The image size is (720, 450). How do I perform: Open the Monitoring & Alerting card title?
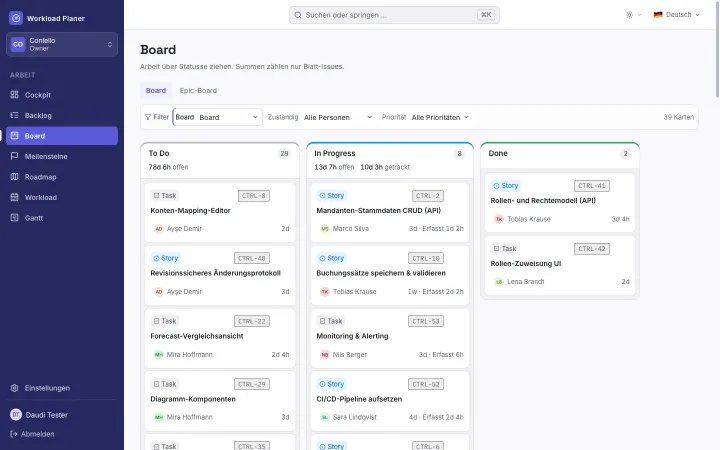352,336
